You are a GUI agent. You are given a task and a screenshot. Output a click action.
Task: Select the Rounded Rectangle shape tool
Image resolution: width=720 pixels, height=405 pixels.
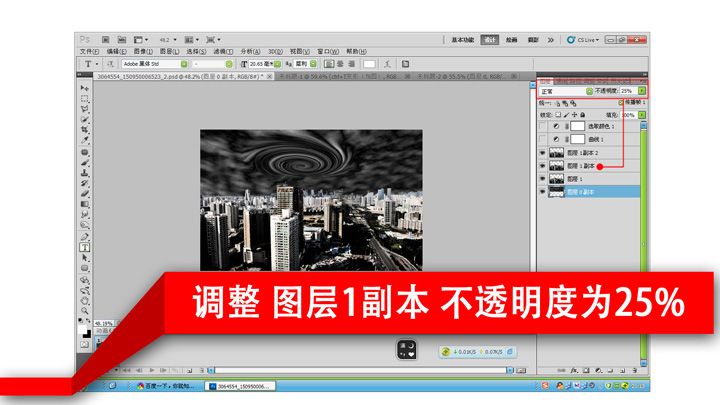(x=84, y=268)
